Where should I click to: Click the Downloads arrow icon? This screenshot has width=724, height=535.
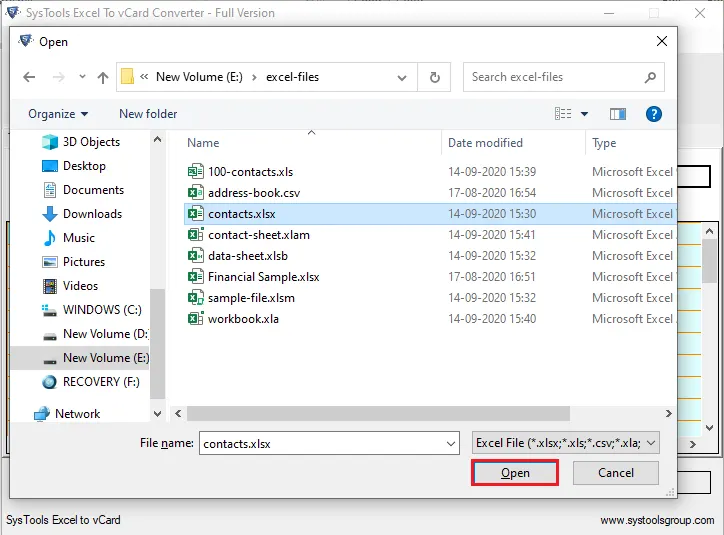point(50,214)
